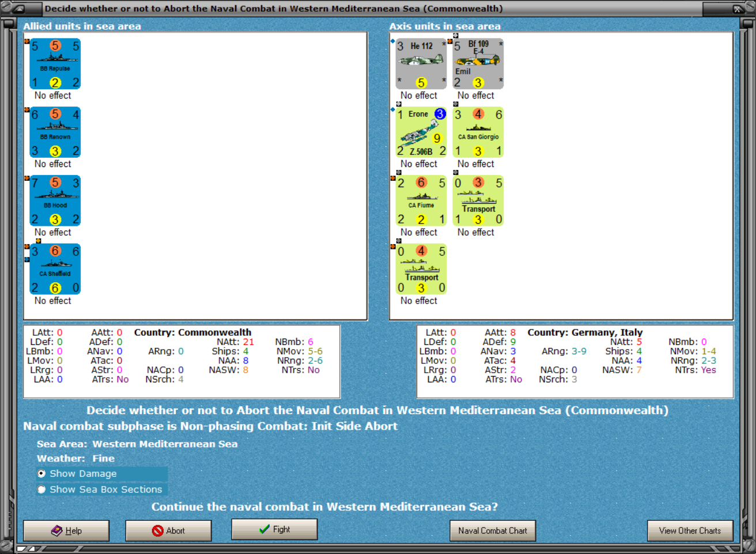Click the 'NASW: 8' stat
The width and height of the screenshot is (756, 554).
pos(229,370)
